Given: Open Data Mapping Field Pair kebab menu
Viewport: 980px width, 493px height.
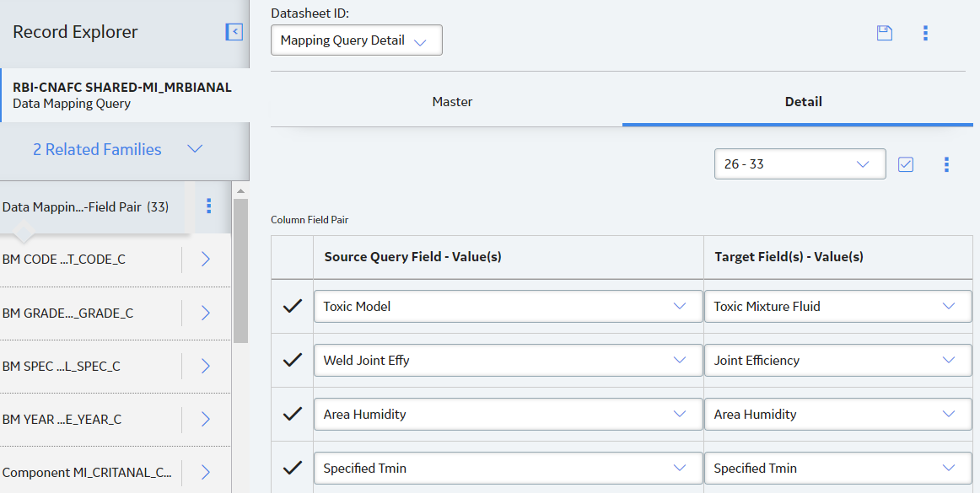Looking at the screenshot, I should click(x=209, y=206).
